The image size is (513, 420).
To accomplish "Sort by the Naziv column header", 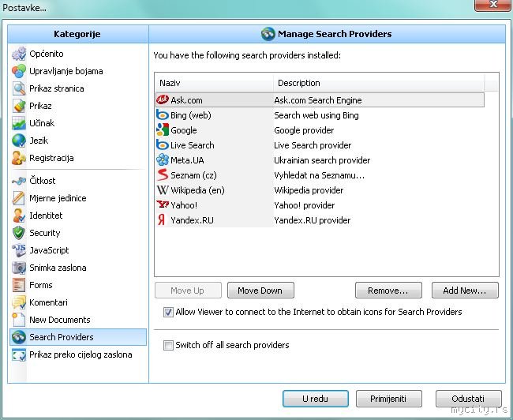I will 214,83.
